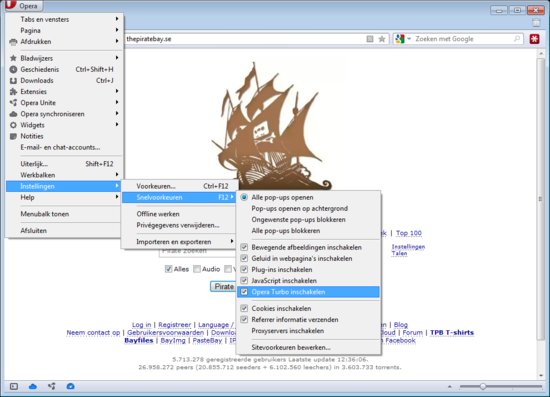Click Opera Unite status bar icon
The height and width of the screenshot is (397, 550).
click(x=52, y=386)
